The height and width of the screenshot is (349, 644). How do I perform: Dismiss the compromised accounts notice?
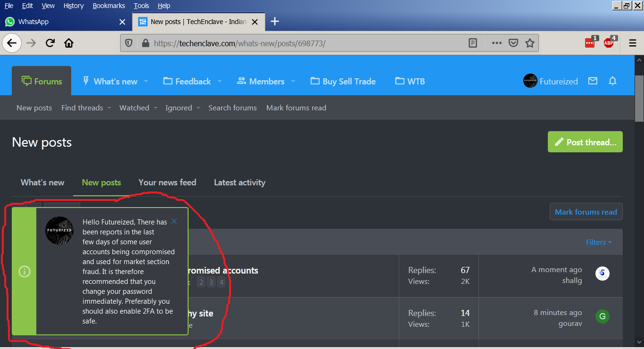[174, 221]
